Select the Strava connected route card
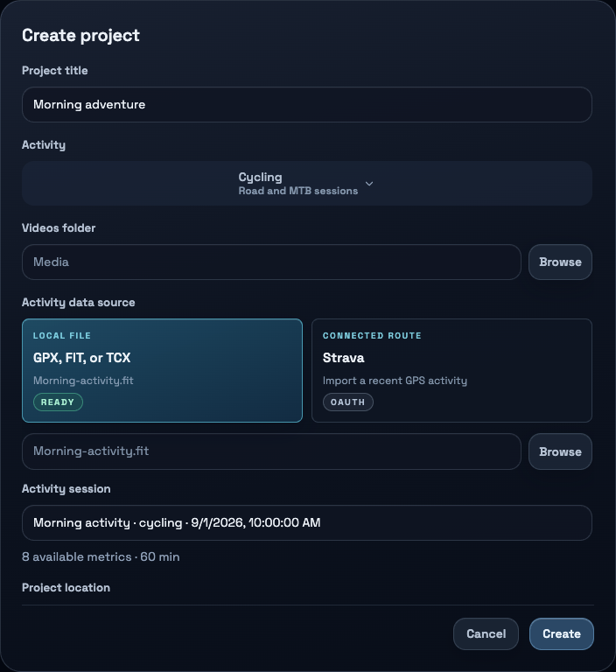Screen dimensions: 616x672 point(451,370)
